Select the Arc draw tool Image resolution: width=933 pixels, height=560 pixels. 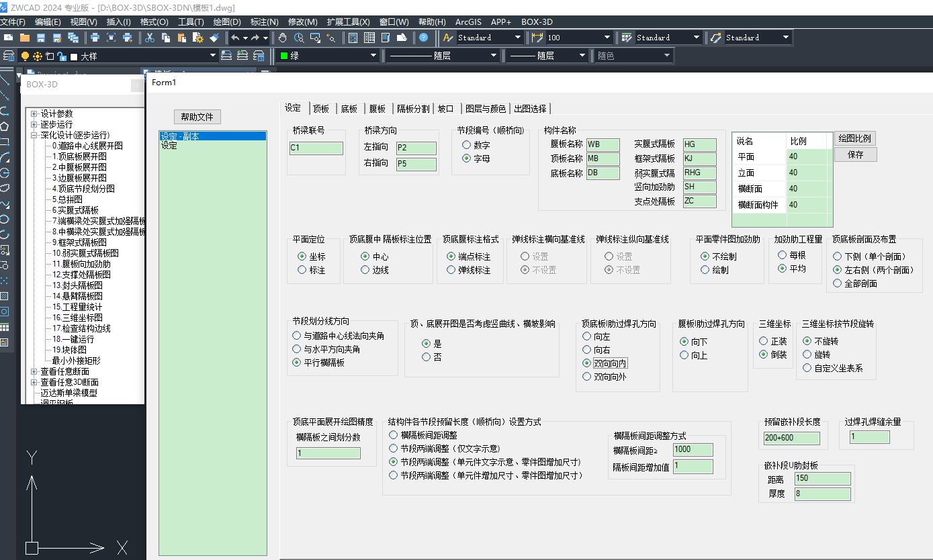[5, 156]
